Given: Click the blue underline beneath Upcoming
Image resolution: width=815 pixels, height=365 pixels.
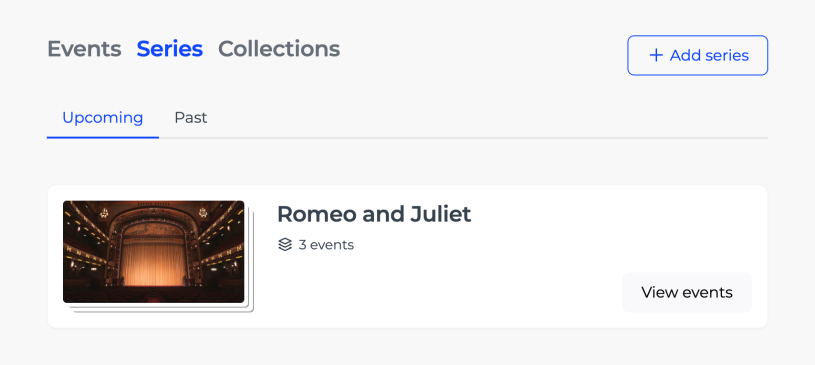Looking at the screenshot, I should point(102,138).
